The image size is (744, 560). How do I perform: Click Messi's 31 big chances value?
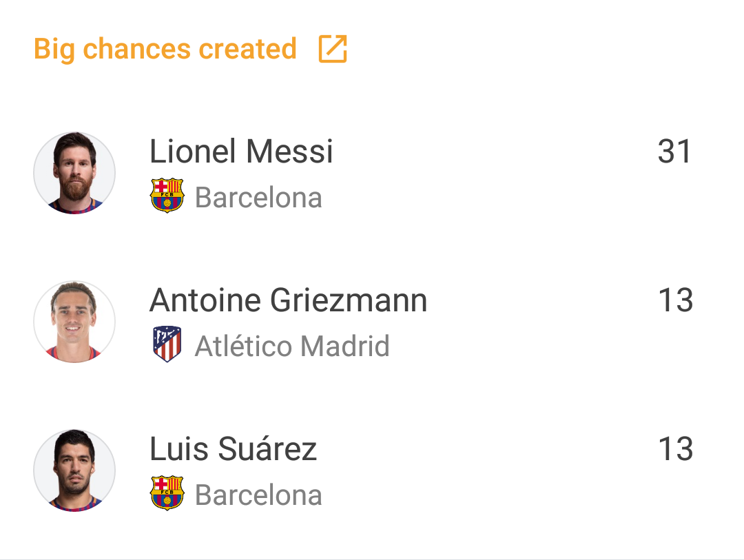tap(674, 152)
